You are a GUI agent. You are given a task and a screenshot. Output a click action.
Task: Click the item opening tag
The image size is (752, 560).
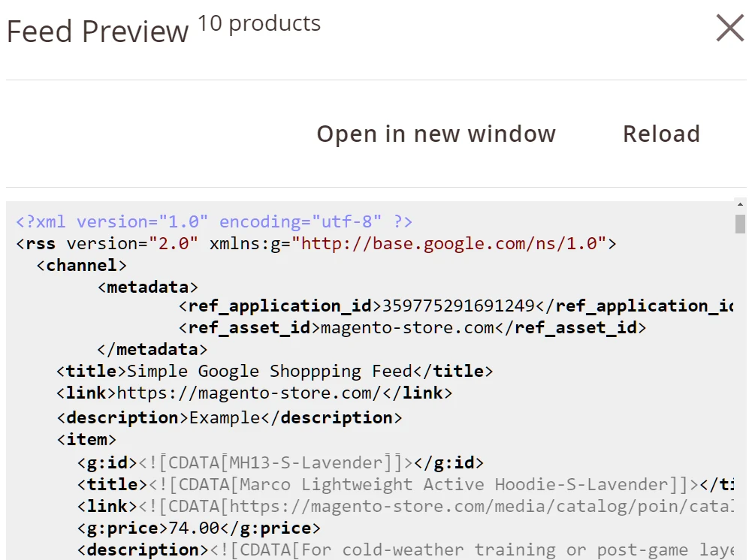87,439
